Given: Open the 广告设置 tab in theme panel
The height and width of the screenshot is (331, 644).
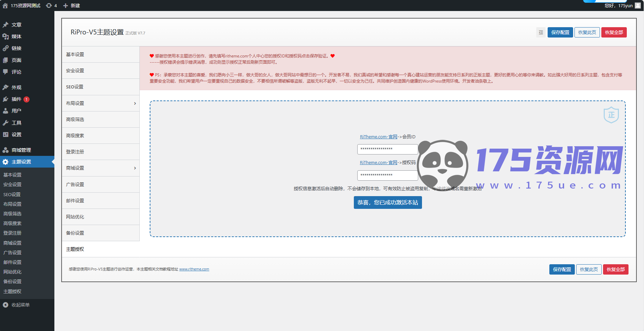Looking at the screenshot, I should coord(101,184).
